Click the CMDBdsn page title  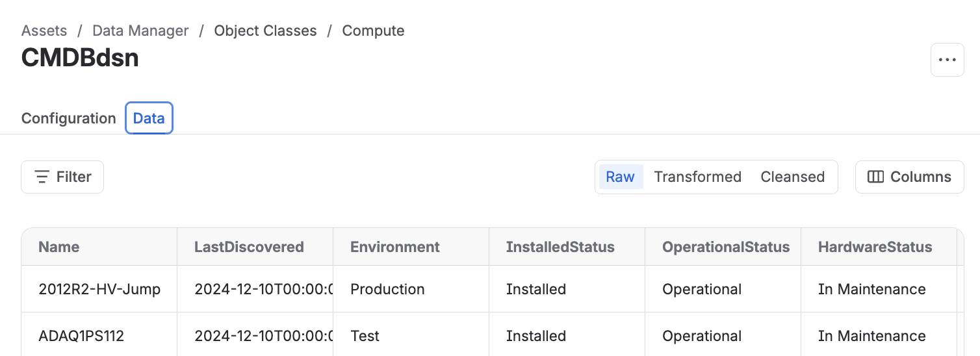pyautogui.click(x=80, y=58)
